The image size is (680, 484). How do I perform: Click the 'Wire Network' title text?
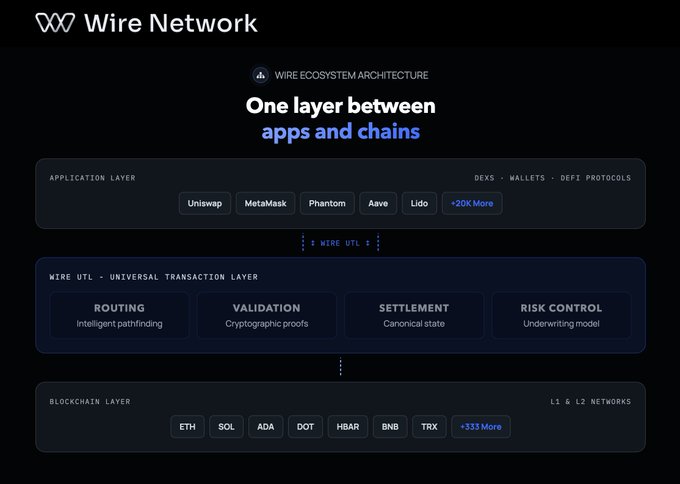pos(171,23)
